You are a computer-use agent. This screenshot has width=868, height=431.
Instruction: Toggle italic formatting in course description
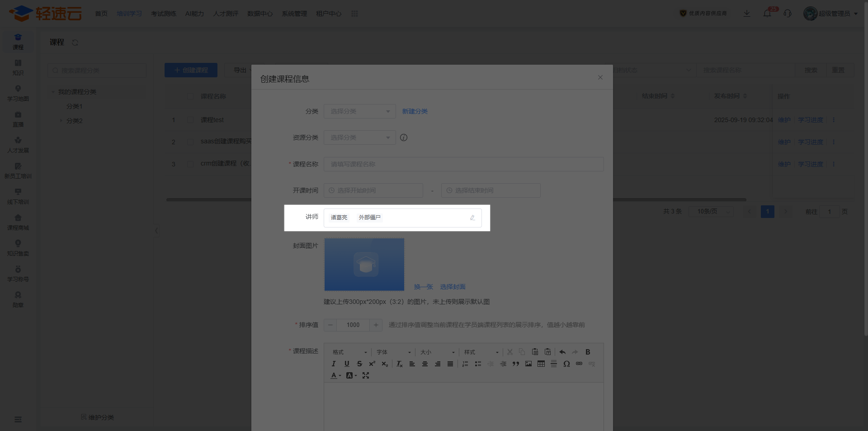[x=334, y=364]
